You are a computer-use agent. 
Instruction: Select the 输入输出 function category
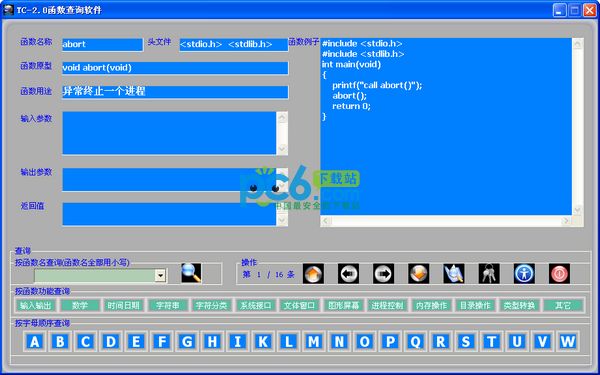tap(35, 305)
